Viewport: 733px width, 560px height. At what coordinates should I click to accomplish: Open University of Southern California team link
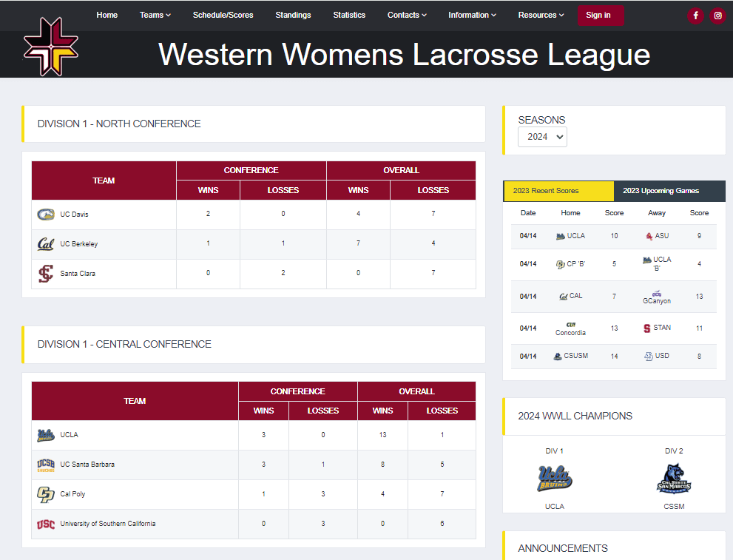[x=108, y=524]
